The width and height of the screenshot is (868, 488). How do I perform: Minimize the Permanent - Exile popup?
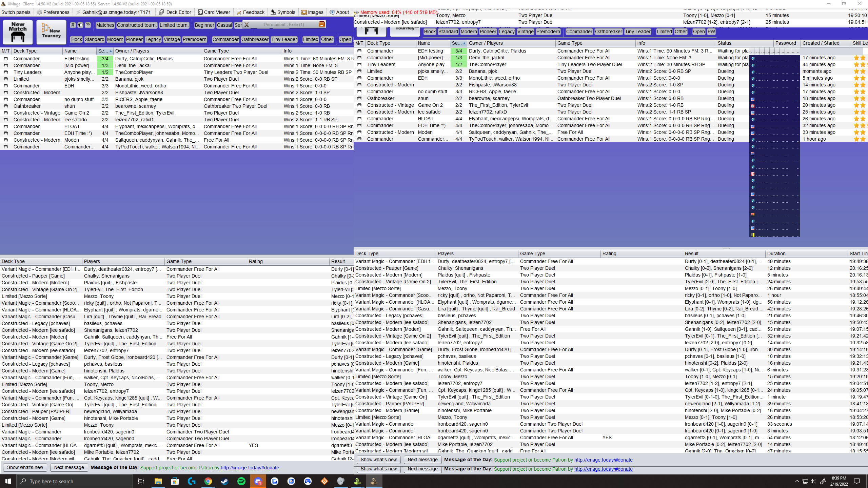pos(321,24)
